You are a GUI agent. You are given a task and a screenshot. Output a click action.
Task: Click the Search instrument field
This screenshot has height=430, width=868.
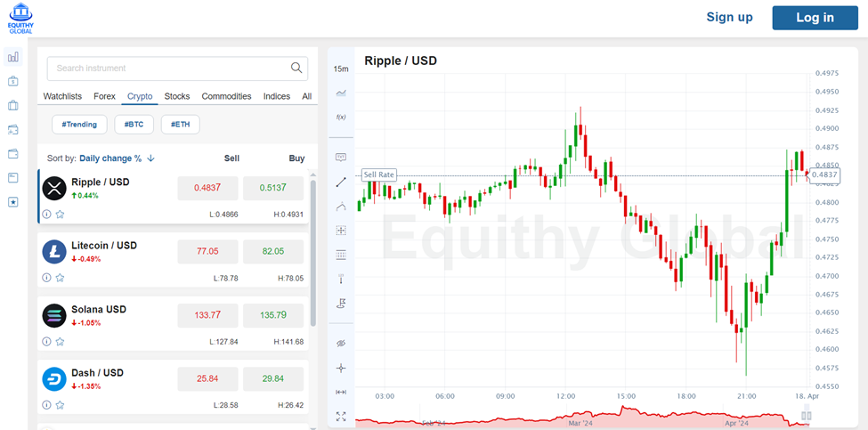click(x=169, y=69)
